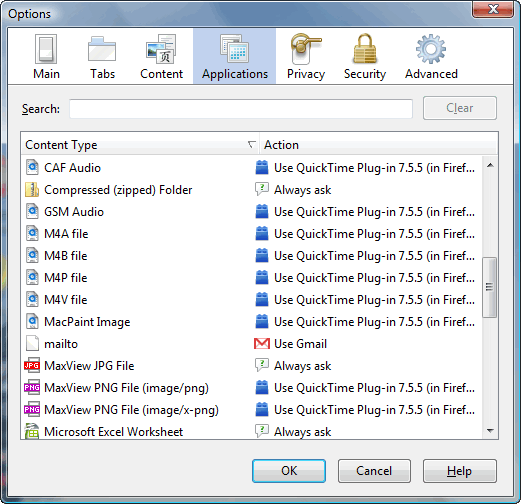Confirm the dialog with OK
The image size is (521, 504).
pyautogui.click(x=289, y=471)
